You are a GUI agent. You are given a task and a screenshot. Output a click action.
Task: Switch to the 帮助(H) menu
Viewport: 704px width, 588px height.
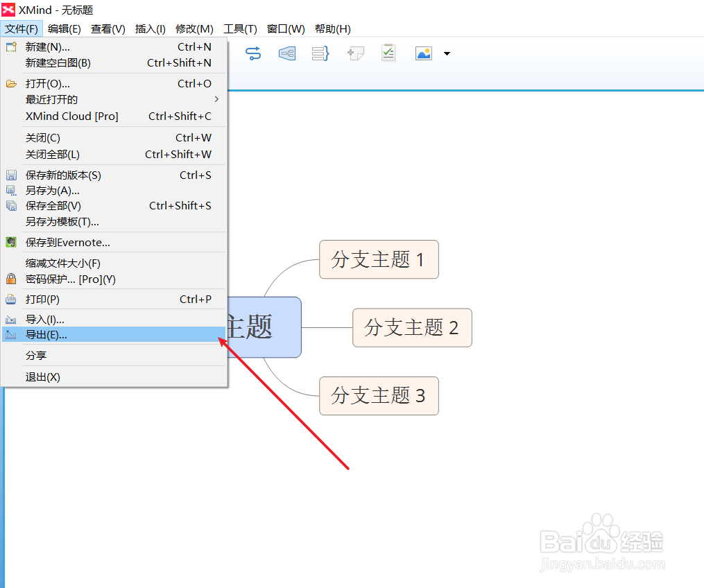(332, 28)
